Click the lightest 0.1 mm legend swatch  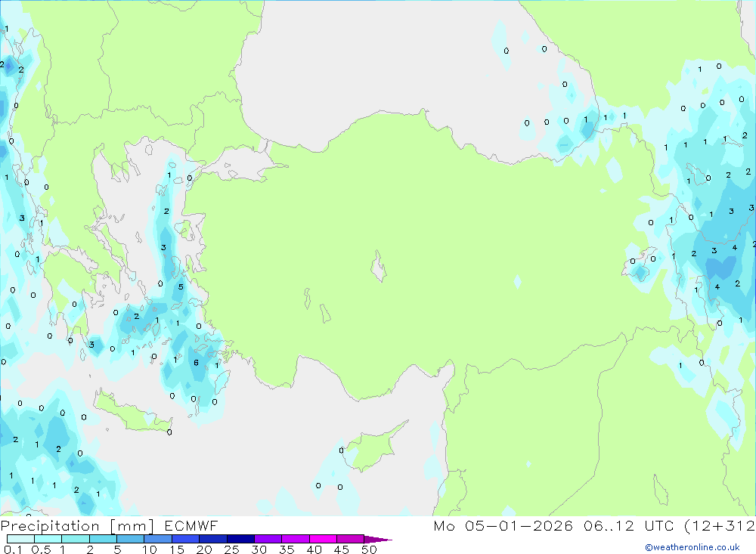tap(20, 539)
